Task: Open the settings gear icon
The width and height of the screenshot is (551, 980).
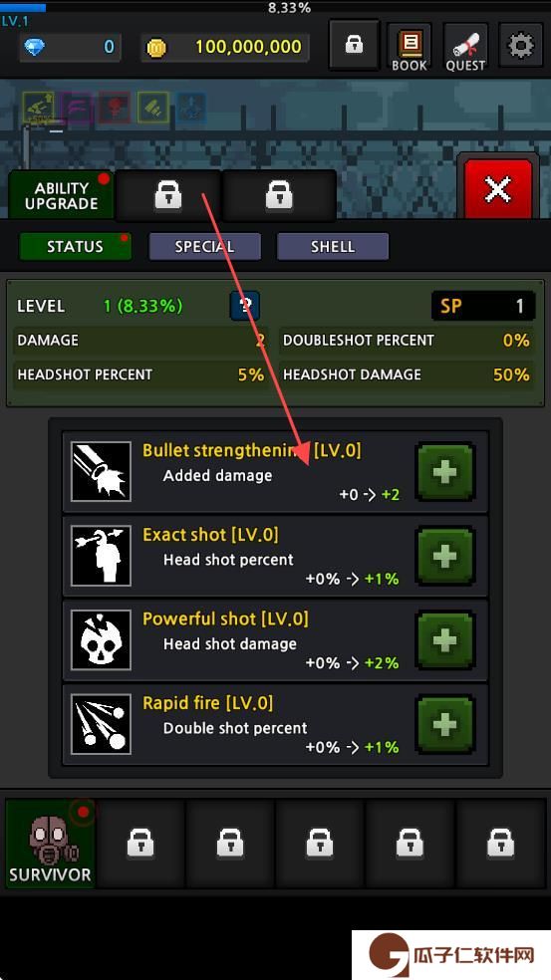Action: [x=521, y=46]
